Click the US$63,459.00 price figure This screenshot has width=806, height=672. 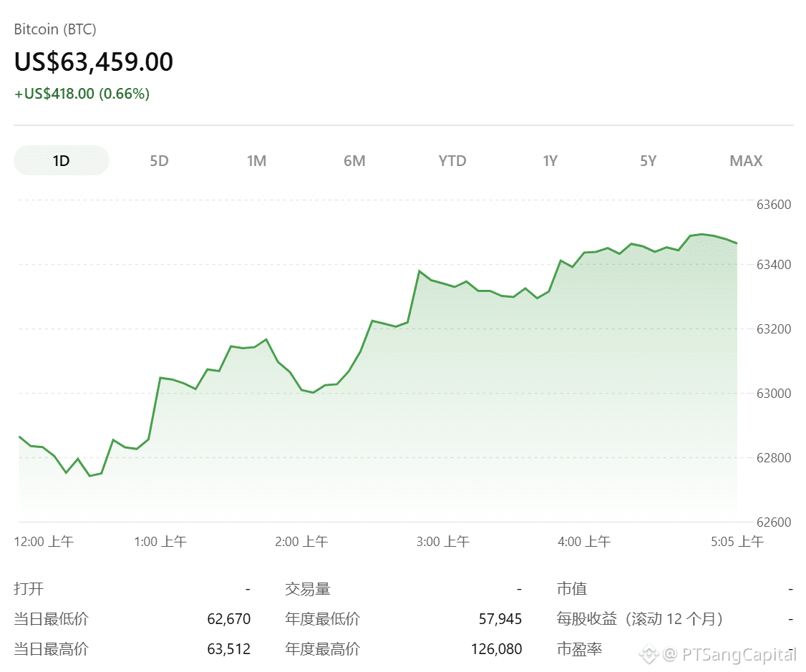94,62
